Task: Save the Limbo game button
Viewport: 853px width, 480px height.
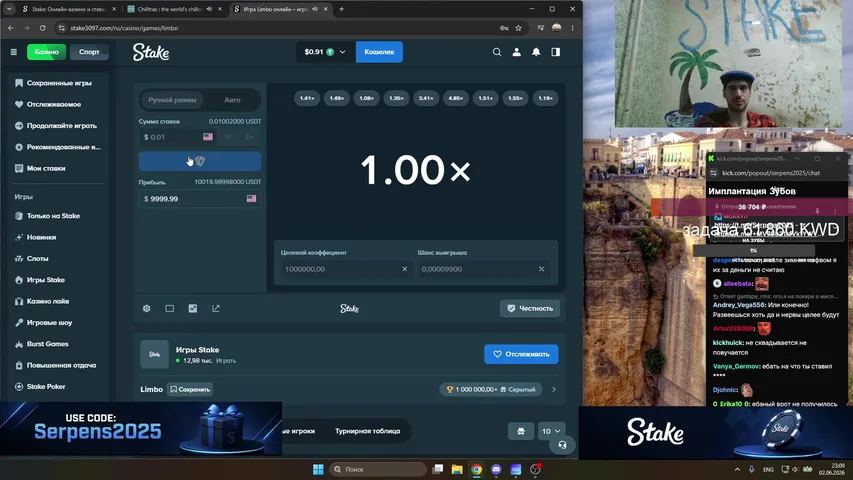Action: (190, 390)
